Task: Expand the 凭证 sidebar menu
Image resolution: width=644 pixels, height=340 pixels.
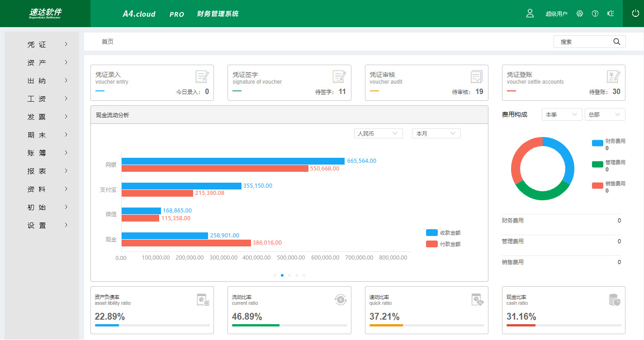Action: click(x=47, y=44)
